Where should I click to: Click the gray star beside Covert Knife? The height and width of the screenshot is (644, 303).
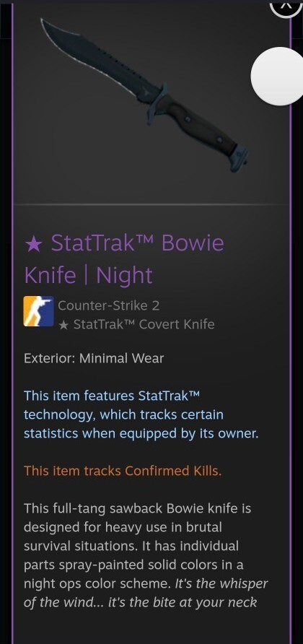click(63, 325)
